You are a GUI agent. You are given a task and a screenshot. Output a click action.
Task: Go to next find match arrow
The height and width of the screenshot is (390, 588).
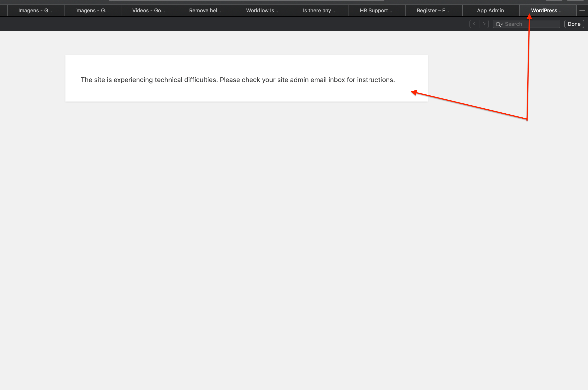pyautogui.click(x=484, y=24)
